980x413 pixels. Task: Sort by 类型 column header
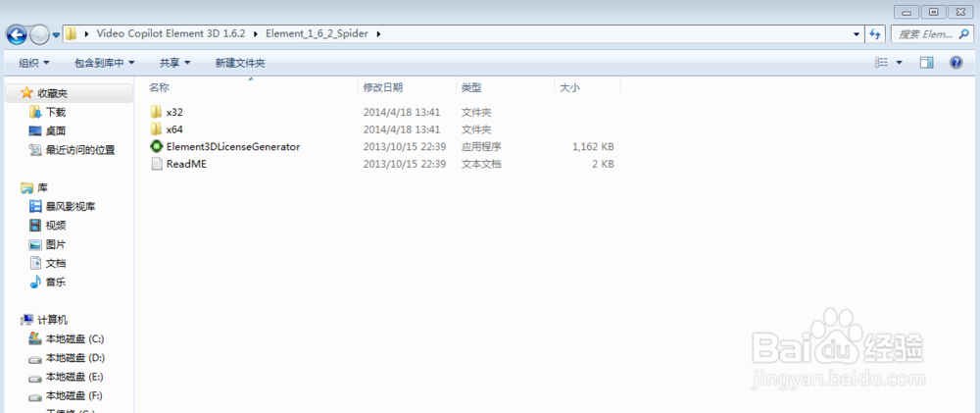tap(471, 87)
